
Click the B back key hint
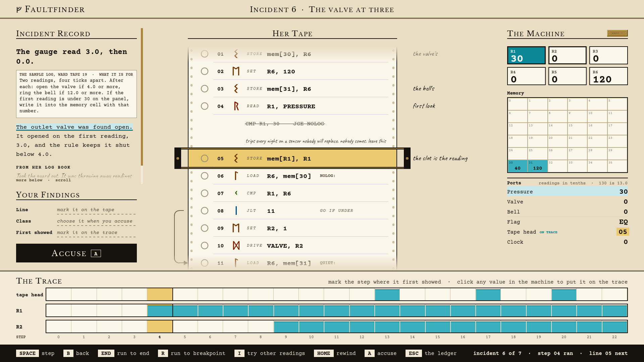click(x=76, y=353)
